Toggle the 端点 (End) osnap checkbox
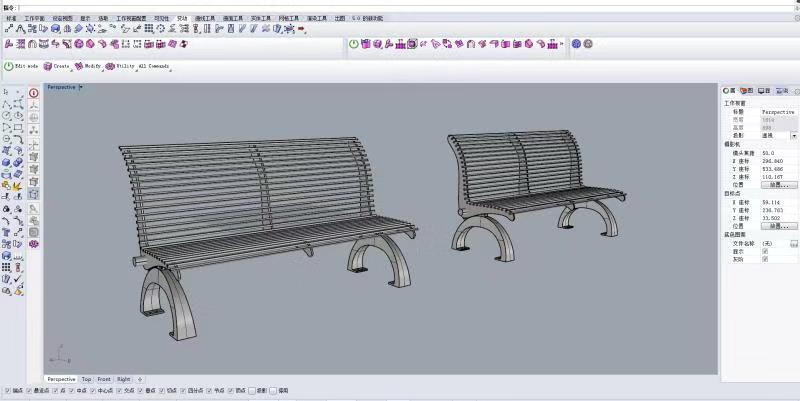 point(7,391)
